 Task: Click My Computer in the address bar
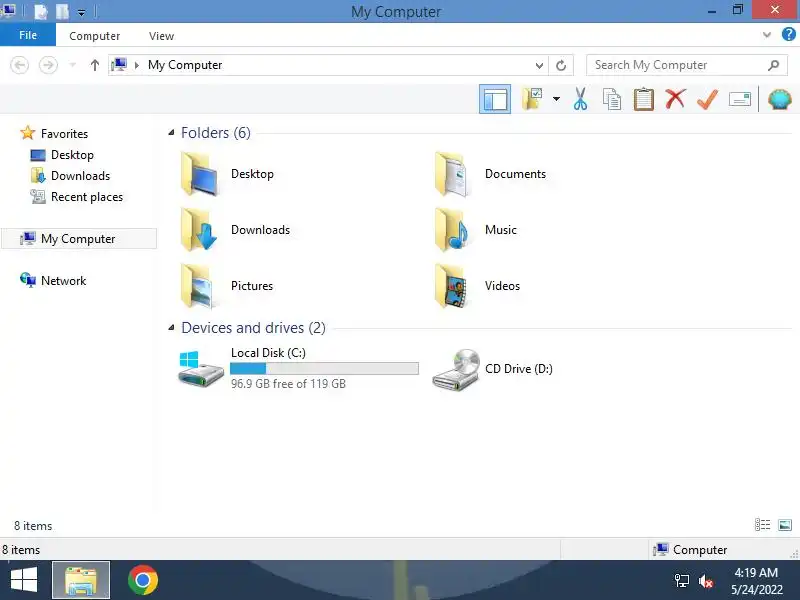[x=185, y=65]
